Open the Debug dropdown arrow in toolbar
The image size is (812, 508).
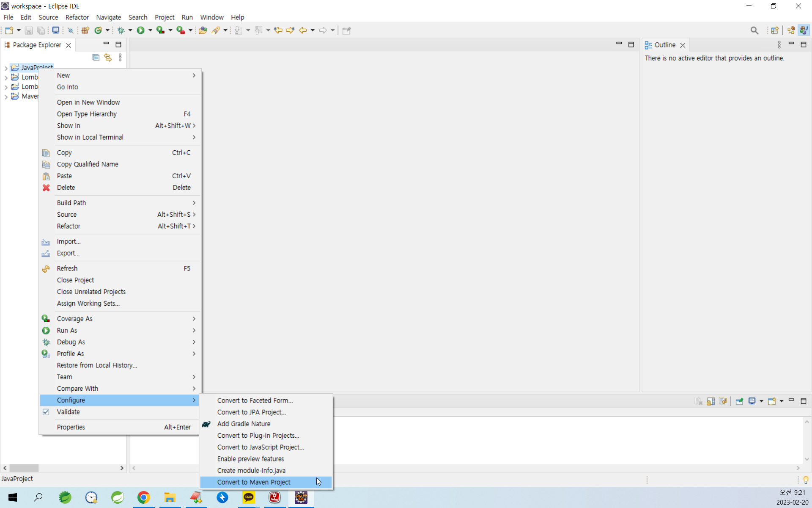tap(130, 30)
